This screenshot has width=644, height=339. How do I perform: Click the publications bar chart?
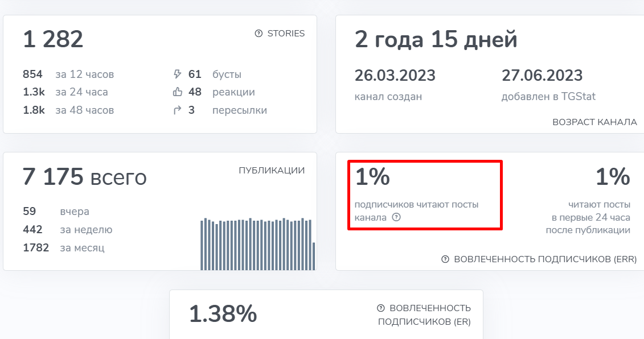click(x=257, y=244)
